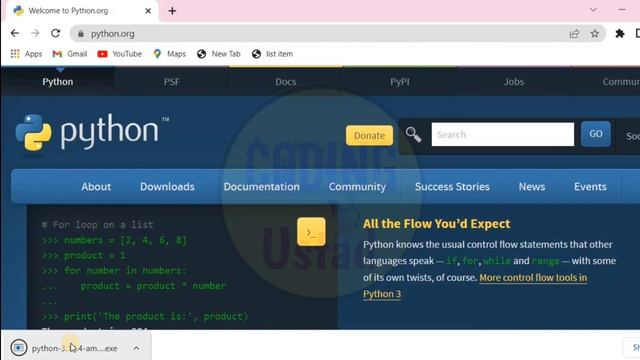
Task: Click the lock icon in address bar
Action: [81, 34]
